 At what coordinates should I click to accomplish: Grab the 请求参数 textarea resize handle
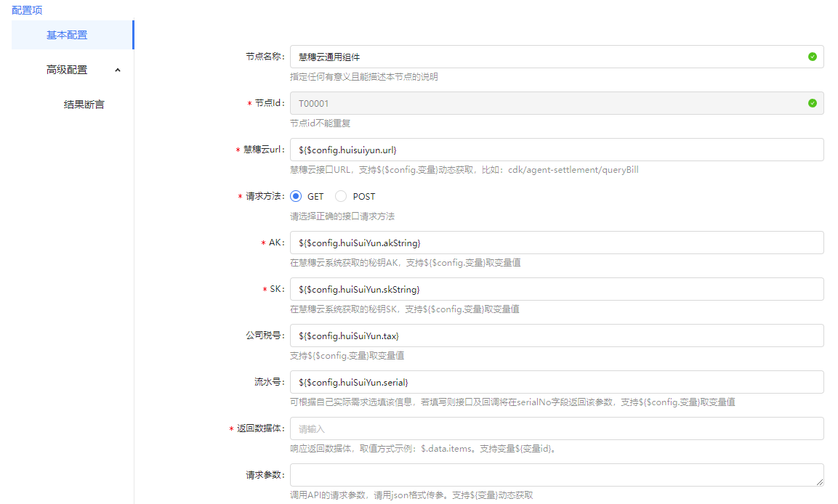coord(820,482)
